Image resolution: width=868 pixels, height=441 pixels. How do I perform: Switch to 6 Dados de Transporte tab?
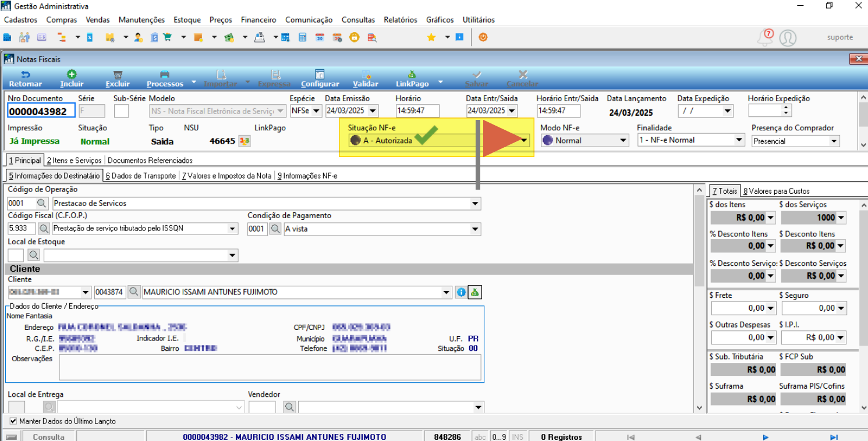141,175
